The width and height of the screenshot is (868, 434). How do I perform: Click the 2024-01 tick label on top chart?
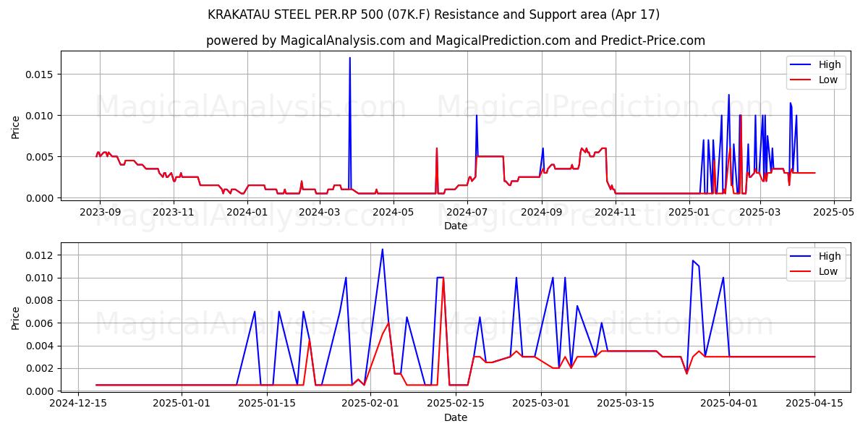248,212
